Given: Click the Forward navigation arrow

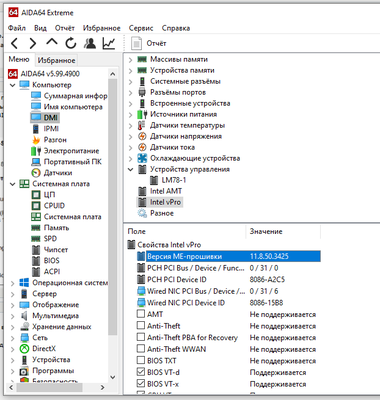Looking at the screenshot, I should [33, 43].
